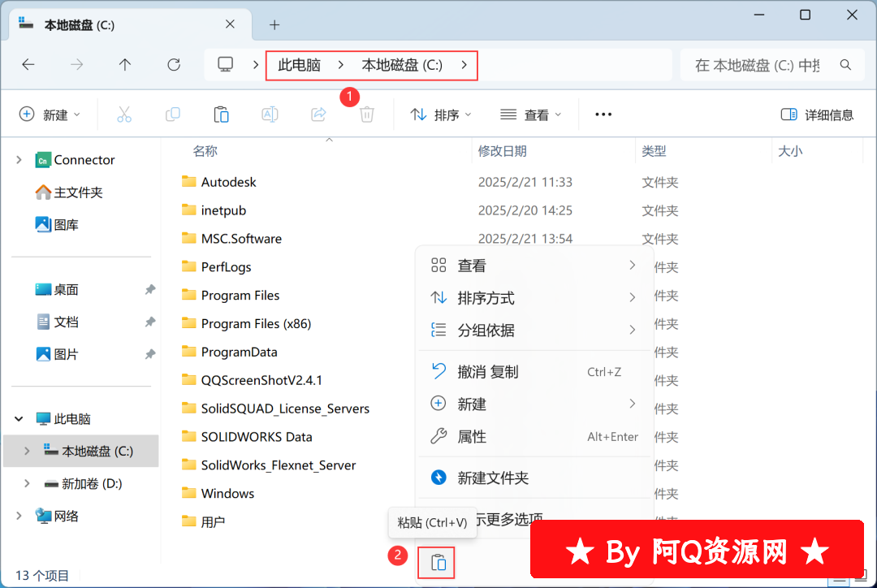Open the 排序 sort dropdown
This screenshot has width=877, height=588.
coord(441,115)
